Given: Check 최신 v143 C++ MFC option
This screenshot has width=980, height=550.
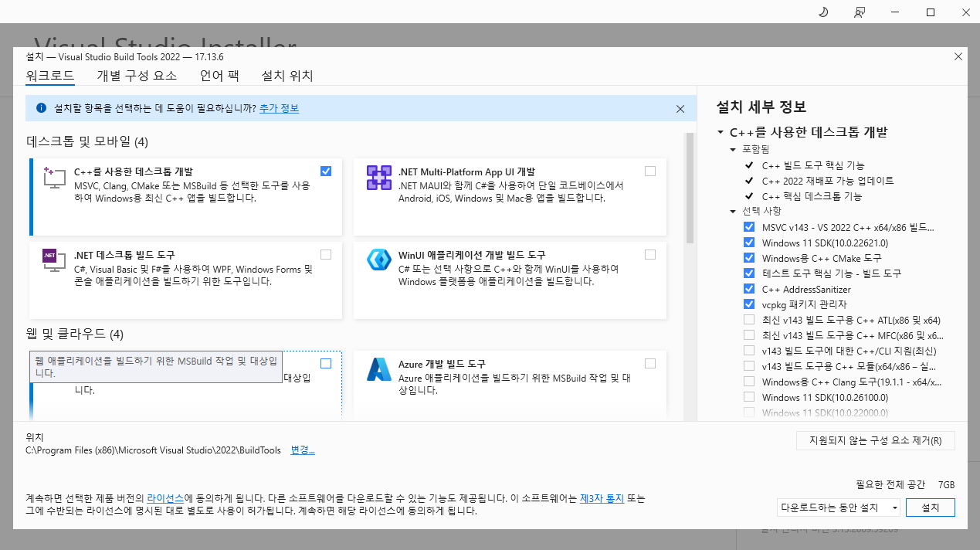Looking at the screenshot, I should [x=749, y=335].
